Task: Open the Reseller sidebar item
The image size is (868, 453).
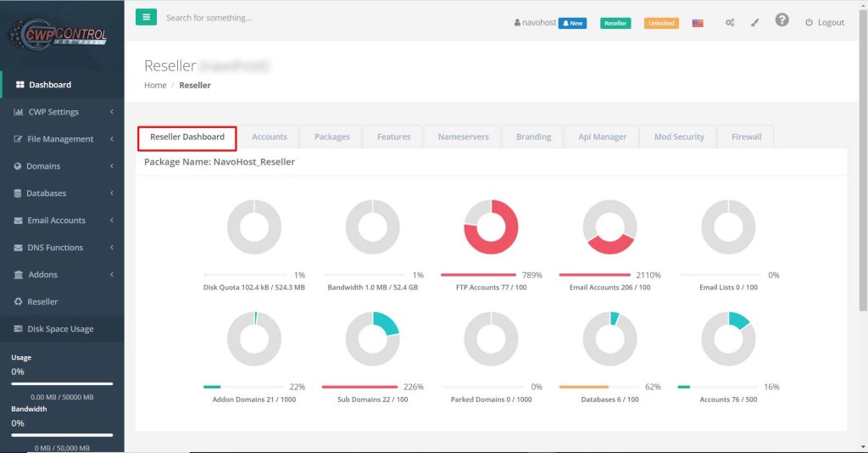Action: click(42, 302)
